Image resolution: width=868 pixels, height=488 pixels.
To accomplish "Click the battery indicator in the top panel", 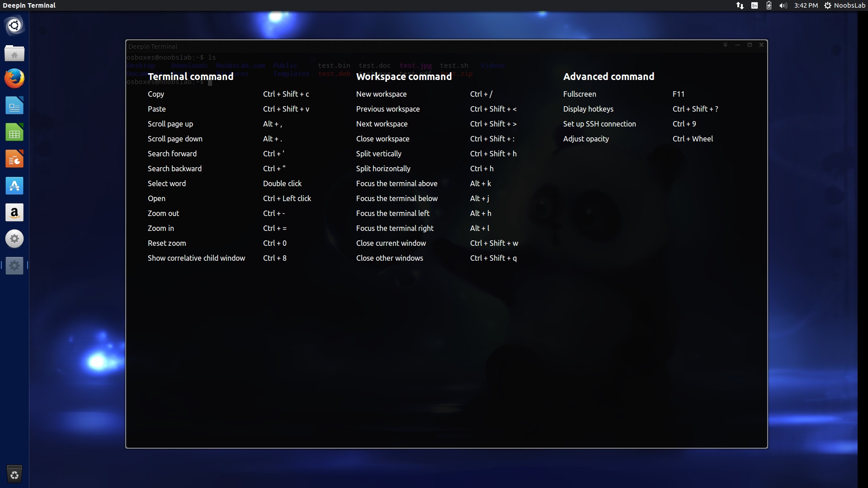I will tap(769, 5).
